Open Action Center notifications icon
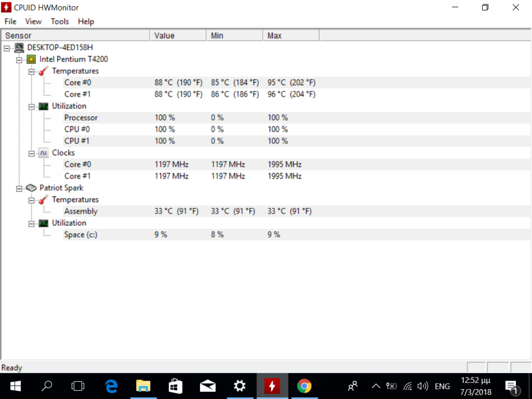 [x=512, y=387]
